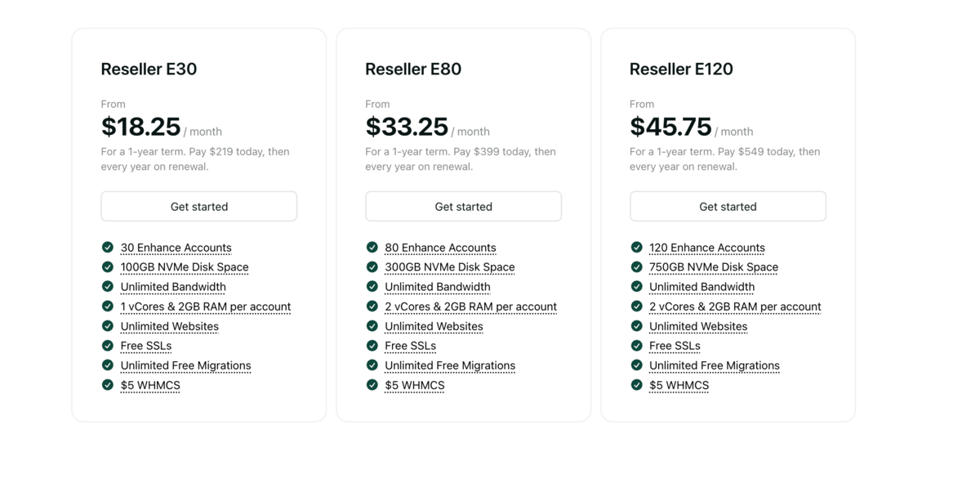Click the 30 Enhance Accounts feature text

point(176,248)
